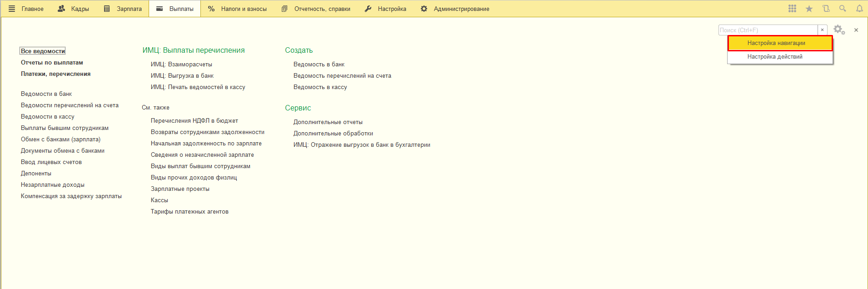Click the gear settings icon near search
This screenshot has height=289, width=868.
[838, 30]
